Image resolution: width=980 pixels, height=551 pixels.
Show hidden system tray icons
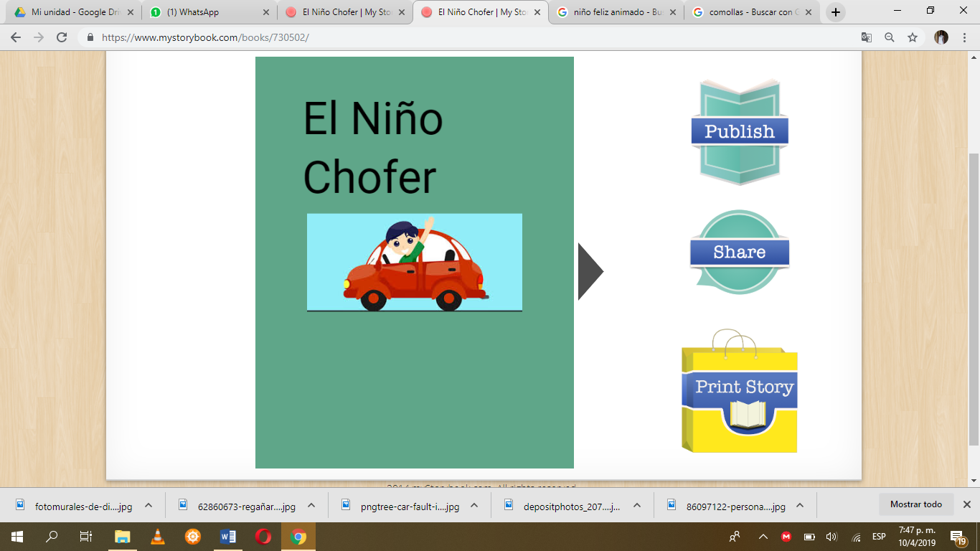pyautogui.click(x=763, y=537)
